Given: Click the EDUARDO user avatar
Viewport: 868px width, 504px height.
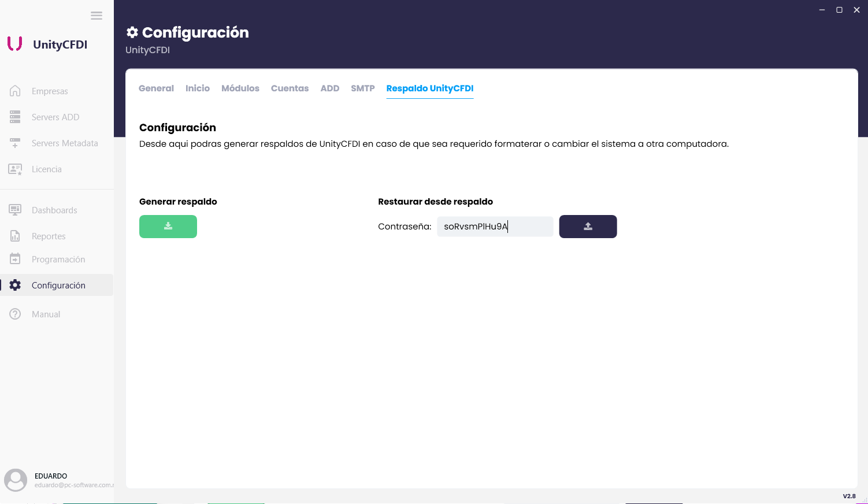Looking at the screenshot, I should pyautogui.click(x=16, y=480).
